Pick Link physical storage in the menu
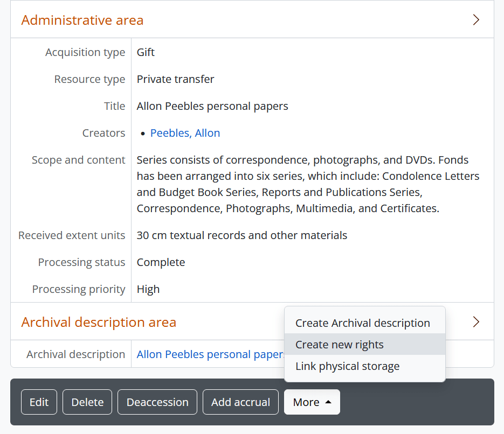This screenshot has height=434, width=504. click(347, 366)
